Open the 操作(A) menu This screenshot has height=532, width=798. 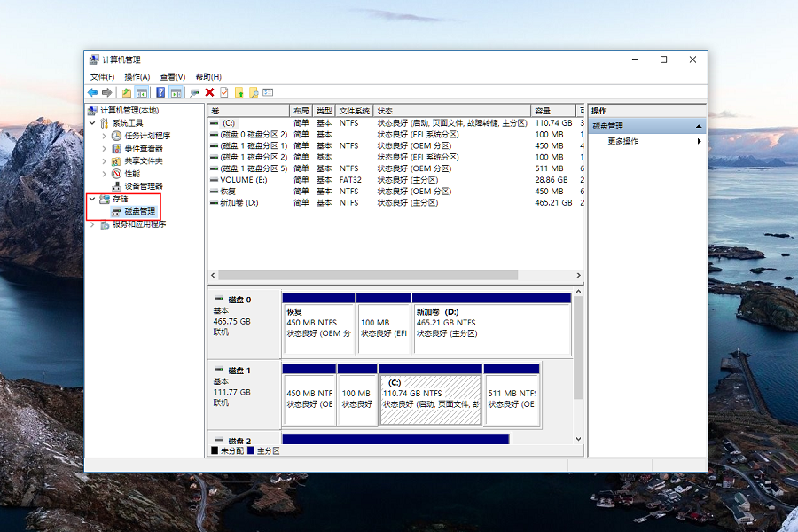(x=137, y=77)
